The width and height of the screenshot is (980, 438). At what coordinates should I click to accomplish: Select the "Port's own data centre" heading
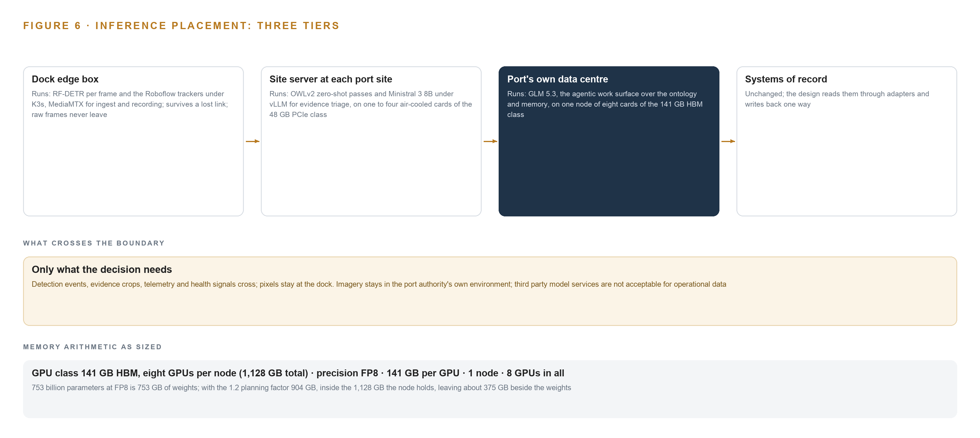click(x=557, y=79)
